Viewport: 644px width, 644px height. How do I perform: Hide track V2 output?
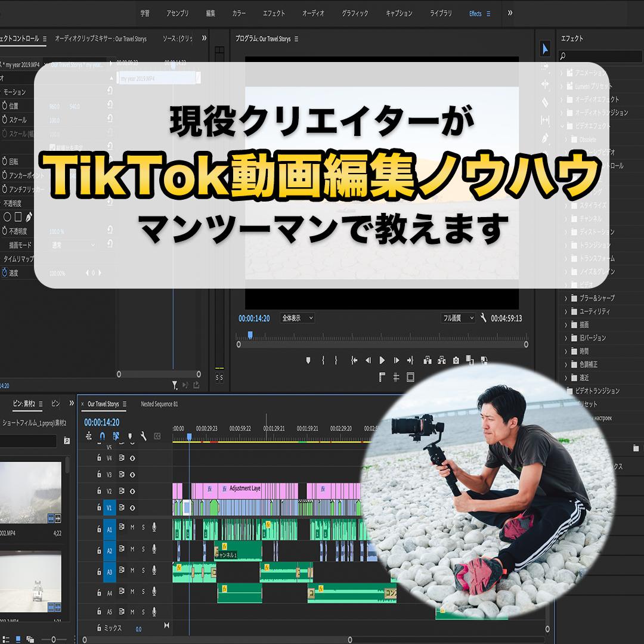pyautogui.click(x=132, y=491)
